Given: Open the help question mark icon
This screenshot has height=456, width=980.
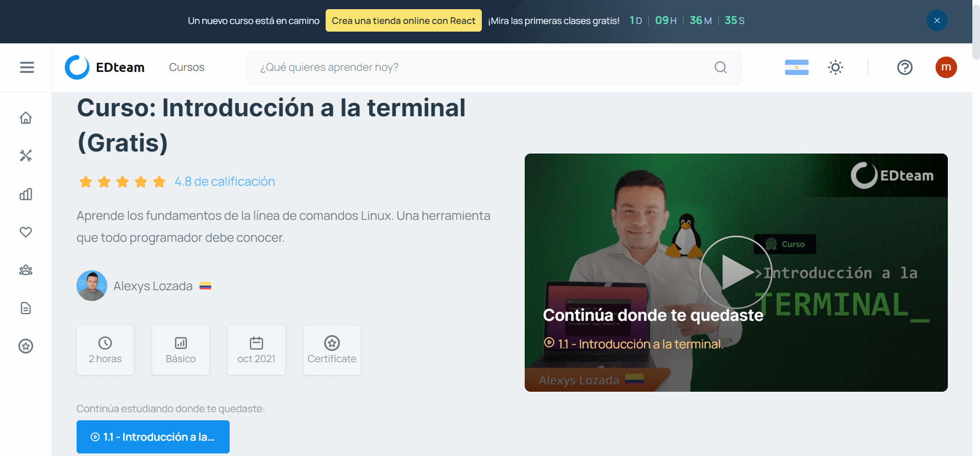Looking at the screenshot, I should [x=904, y=67].
